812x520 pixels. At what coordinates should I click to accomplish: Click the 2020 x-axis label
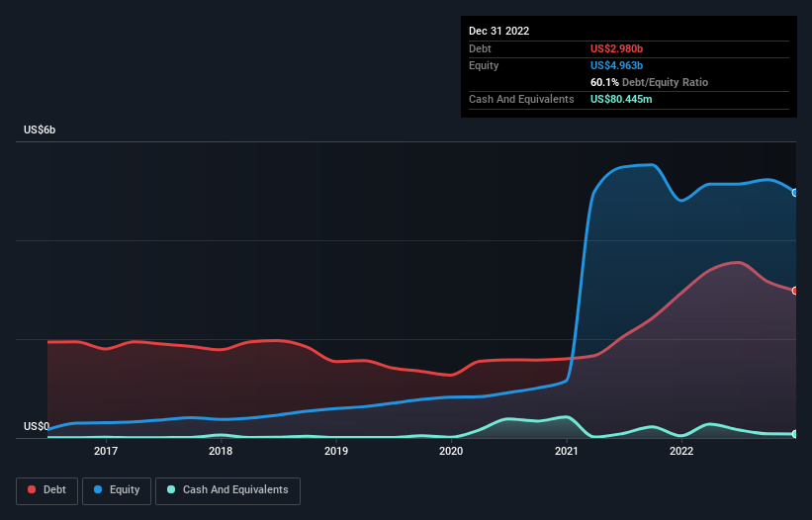point(451,451)
